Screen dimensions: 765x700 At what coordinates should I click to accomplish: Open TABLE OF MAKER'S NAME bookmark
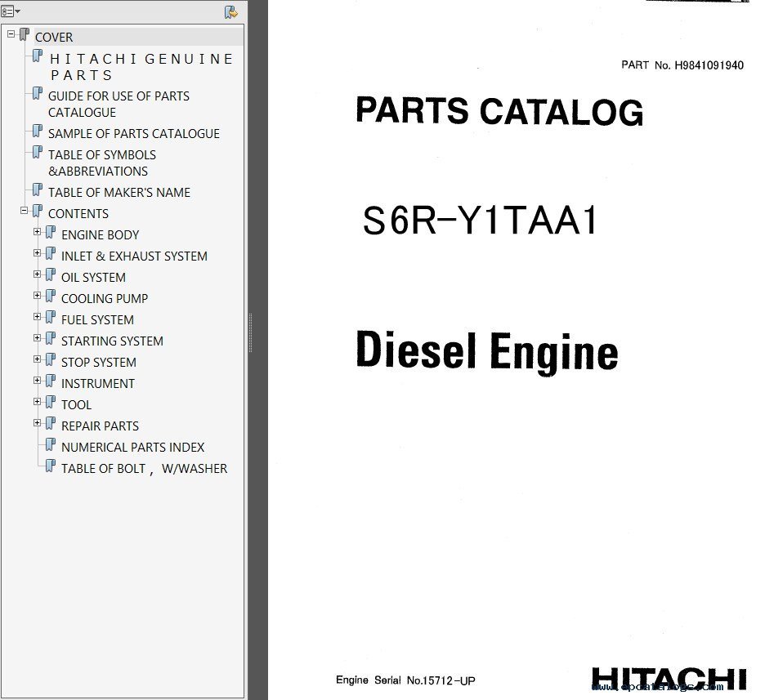point(119,193)
